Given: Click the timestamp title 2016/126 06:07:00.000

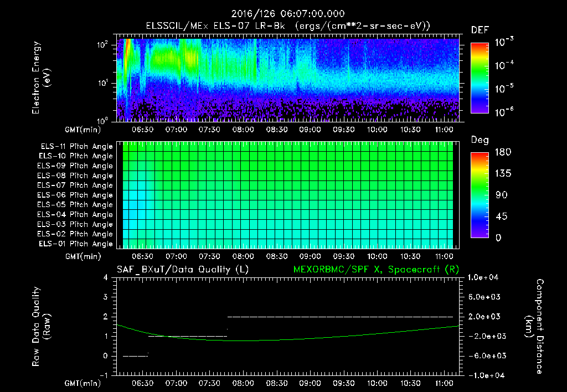Looking at the screenshot, I should pos(288,14).
